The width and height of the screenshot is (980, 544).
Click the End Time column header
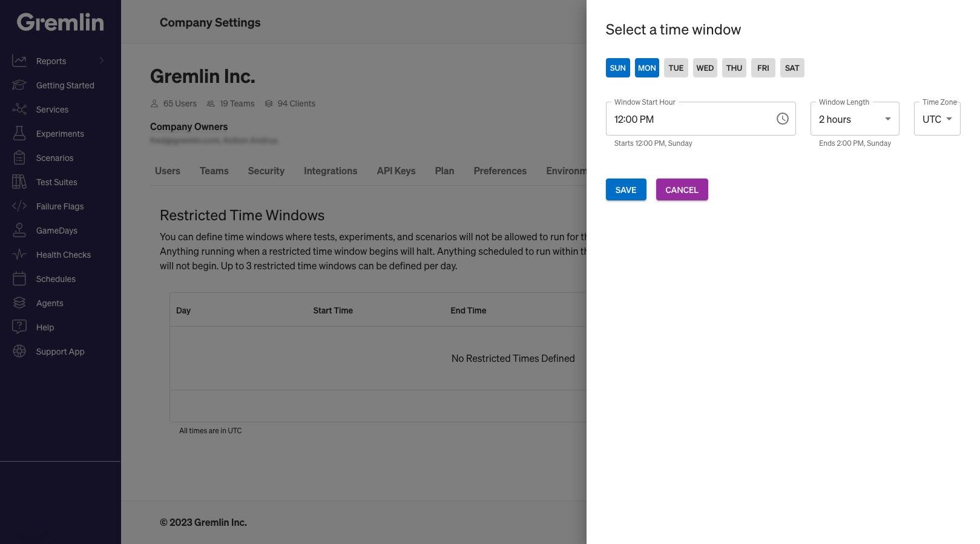click(x=469, y=310)
